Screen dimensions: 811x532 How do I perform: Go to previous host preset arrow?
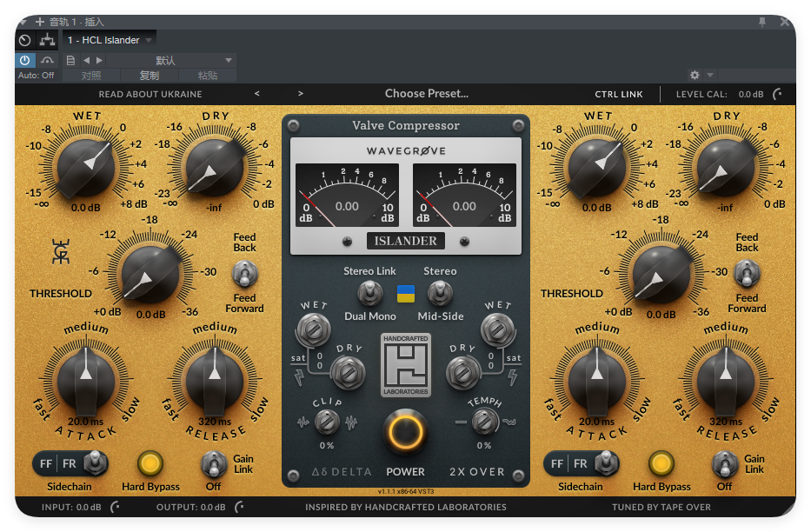tap(86, 61)
